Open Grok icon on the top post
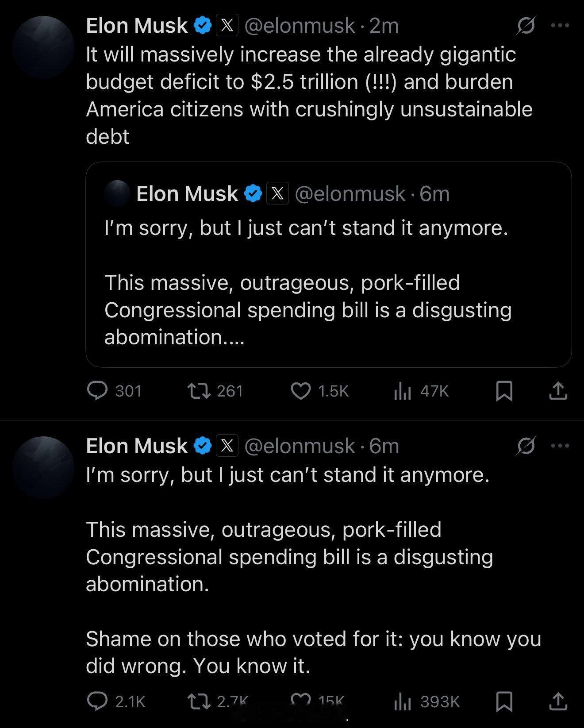The image size is (584, 728). 526,25
